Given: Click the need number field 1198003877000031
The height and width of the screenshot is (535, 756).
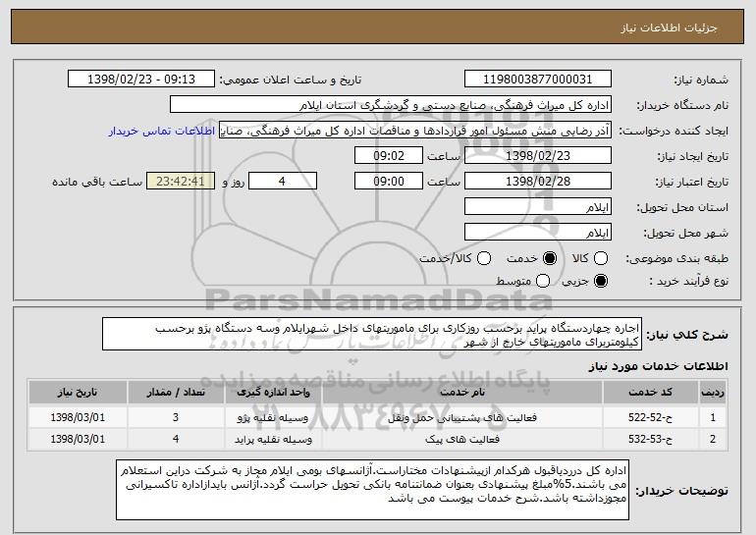Looking at the screenshot, I should [x=538, y=80].
